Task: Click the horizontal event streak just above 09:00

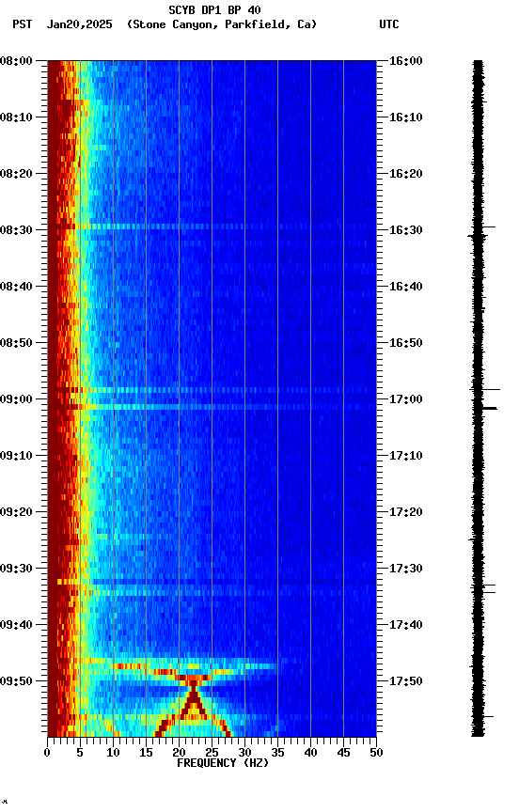Action: 212,390
